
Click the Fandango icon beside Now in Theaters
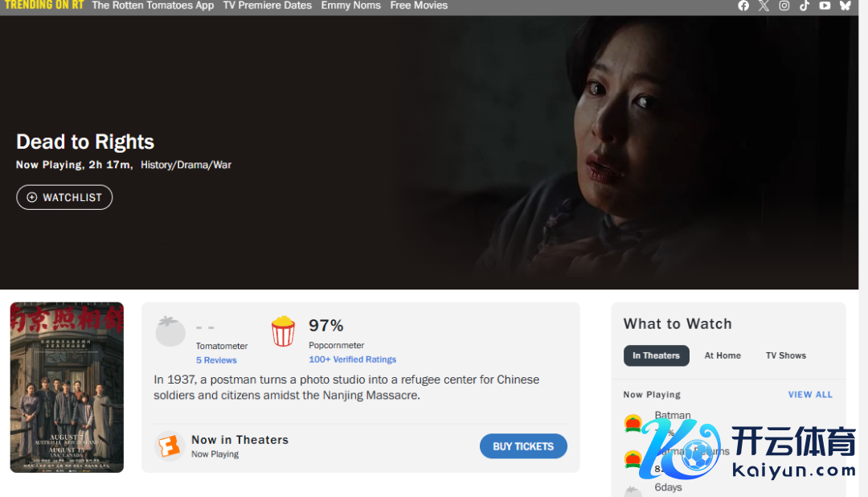click(x=169, y=446)
